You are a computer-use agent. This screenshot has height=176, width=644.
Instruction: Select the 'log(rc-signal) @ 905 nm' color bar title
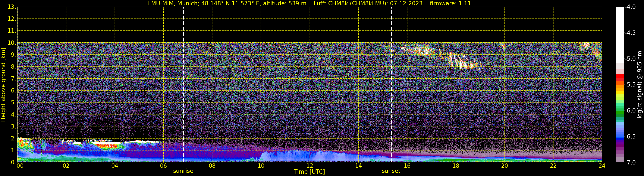pyautogui.click(x=640, y=85)
